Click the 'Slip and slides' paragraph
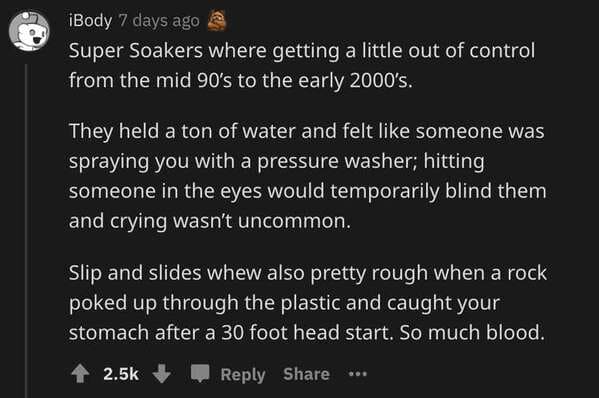599x398 pixels. tap(308, 303)
